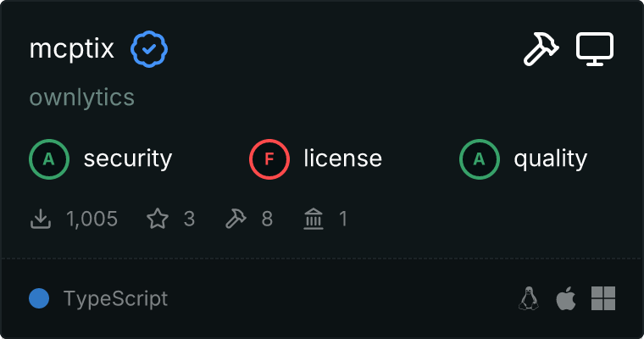Click the license label text
This screenshot has height=339, width=644.
[342, 158]
